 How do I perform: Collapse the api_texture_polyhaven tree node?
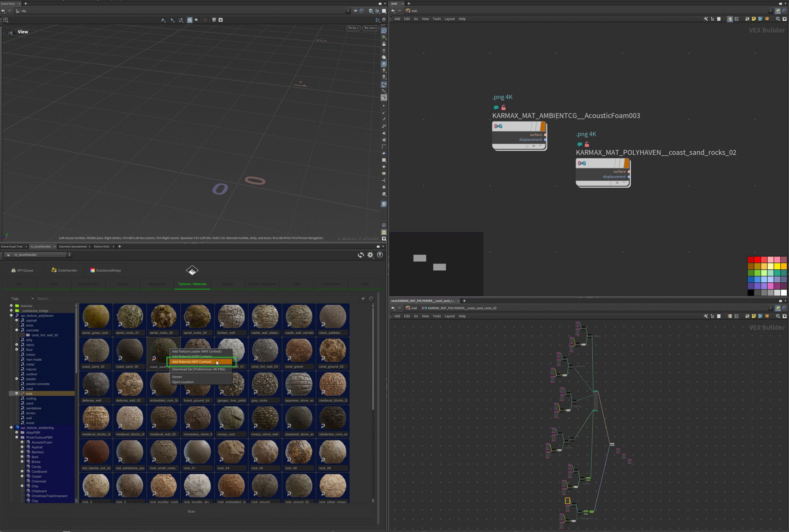point(11,316)
